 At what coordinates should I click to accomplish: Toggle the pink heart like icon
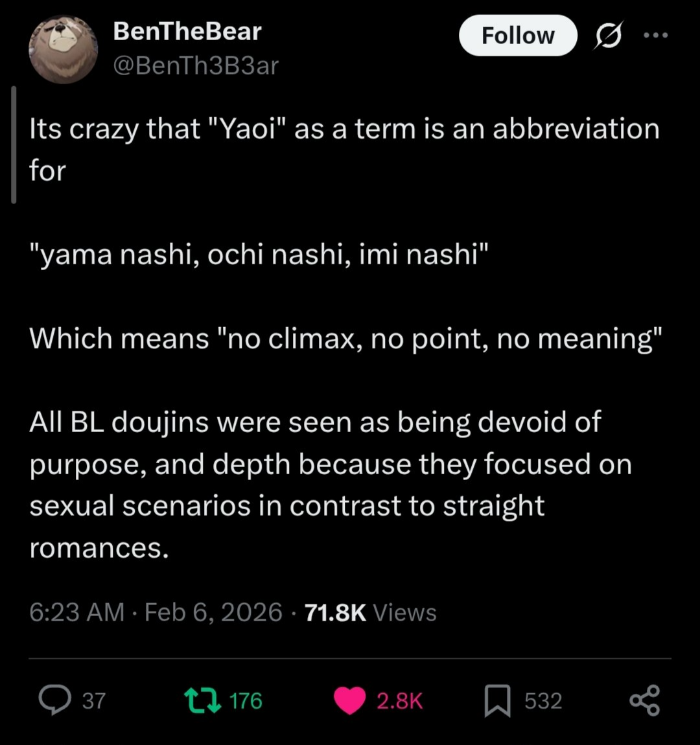tap(350, 701)
